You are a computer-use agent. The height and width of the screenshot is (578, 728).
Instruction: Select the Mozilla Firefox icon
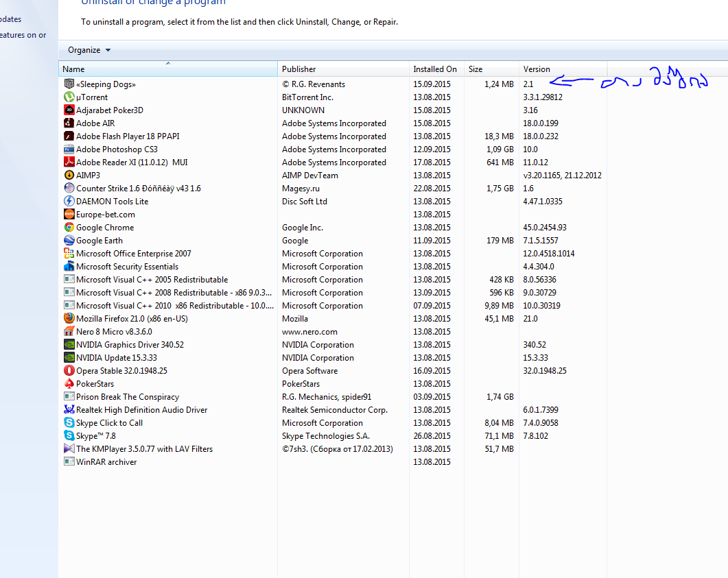click(x=69, y=319)
